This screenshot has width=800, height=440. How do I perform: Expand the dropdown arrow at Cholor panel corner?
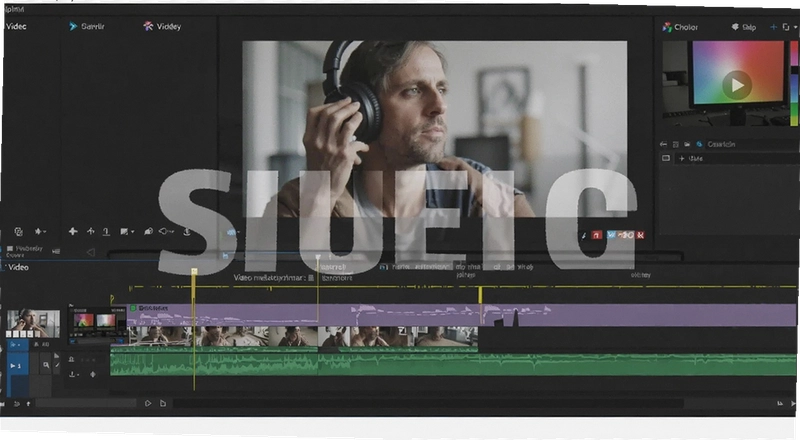point(795,27)
